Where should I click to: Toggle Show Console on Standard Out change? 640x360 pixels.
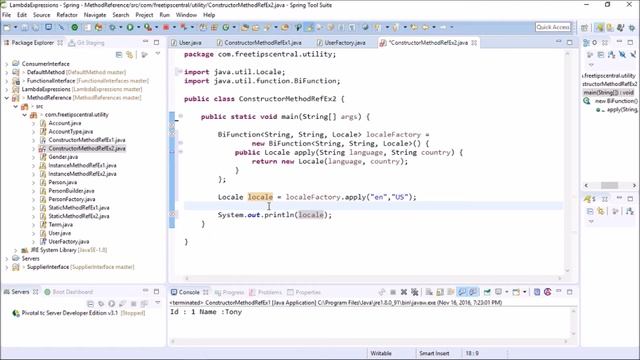[462, 292]
